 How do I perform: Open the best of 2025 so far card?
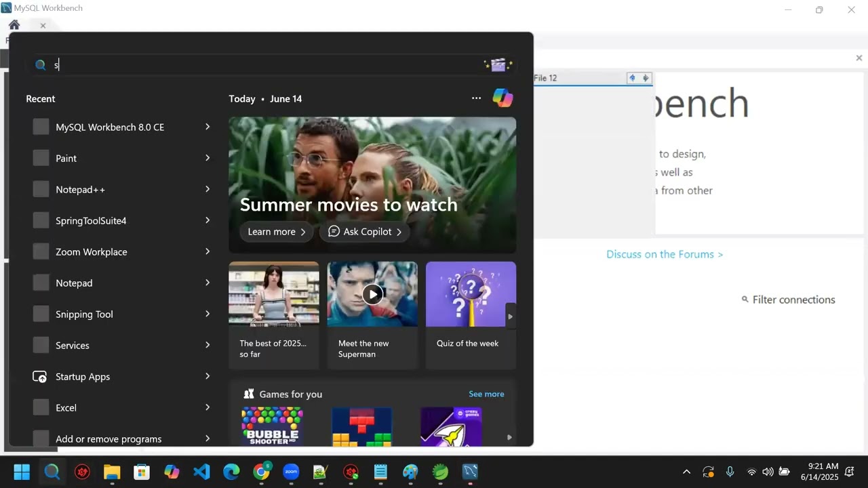click(274, 315)
